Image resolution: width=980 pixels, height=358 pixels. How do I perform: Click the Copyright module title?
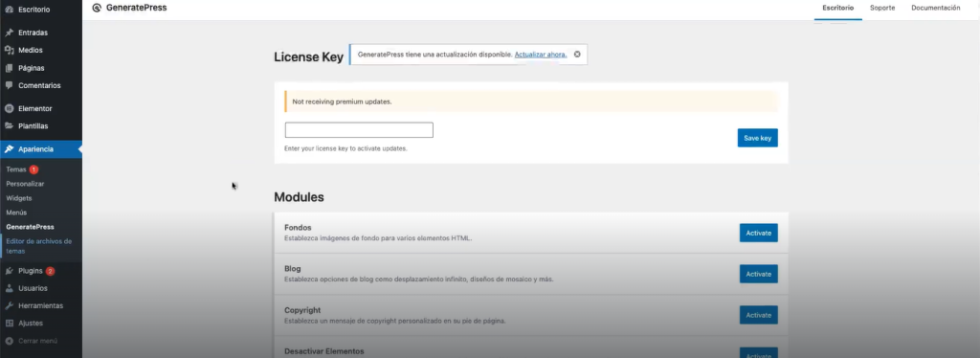coord(302,310)
